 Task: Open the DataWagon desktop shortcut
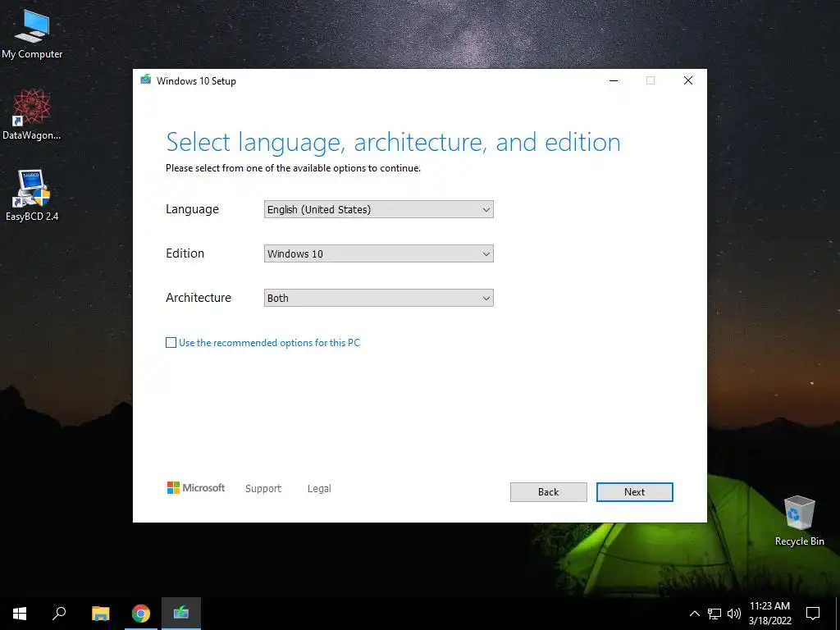click(x=32, y=115)
